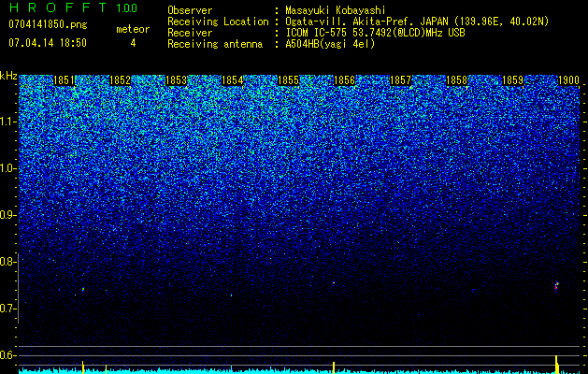The height and width of the screenshot is (374, 588).
Task: Click the kHz axis unit label
Action: pos(8,76)
